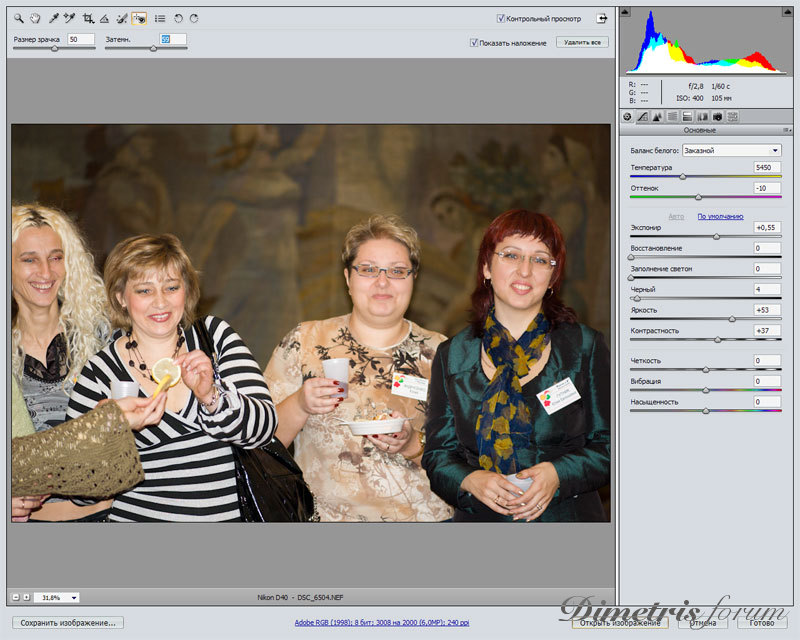800x640 pixels.
Task: Click 'Сохранить изображение...' button
Action: [68, 622]
